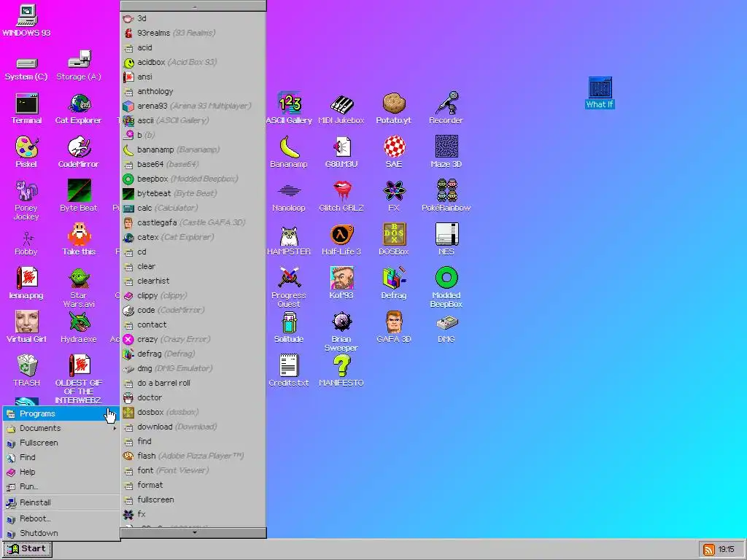The height and width of the screenshot is (560, 747).
Task: Launch the Recorder microphone icon
Action: point(446,109)
